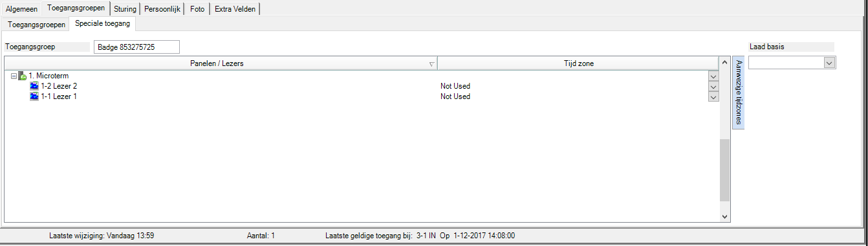This screenshot has height=246, width=868.
Task: Open time zone dropdown for 1. Microterm
Action: (x=714, y=76)
